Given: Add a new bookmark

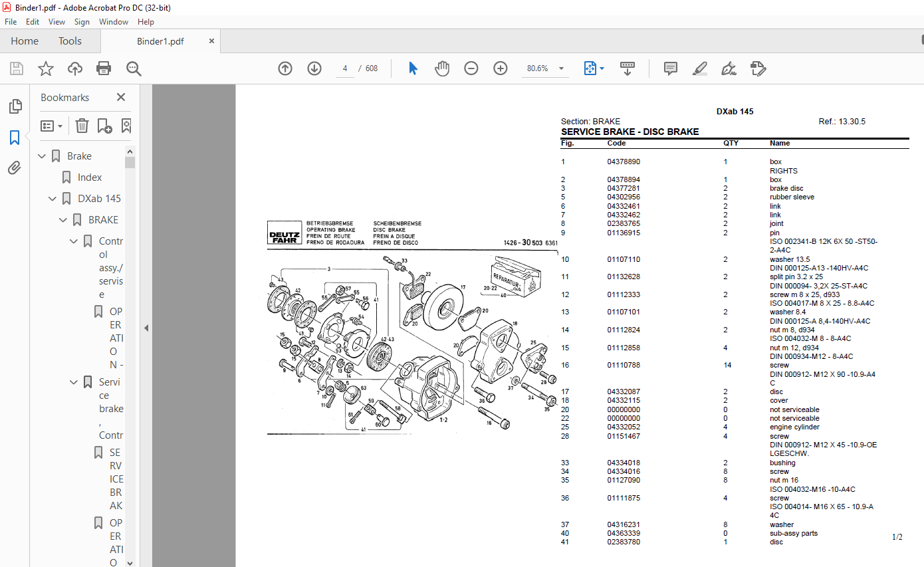Looking at the screenshot, I should tap(104, 126).
